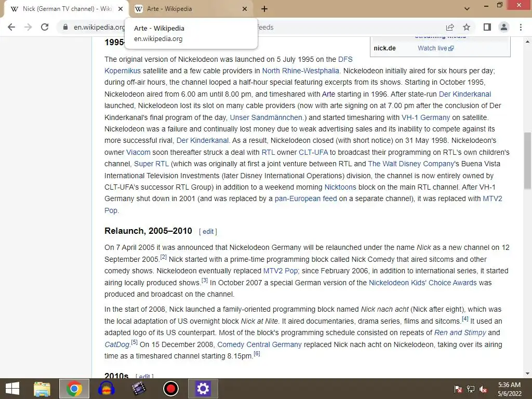Viewport: 532px width, 399px height.
Task: Open citation reference [4]
Action: click(x=465, y=319)
